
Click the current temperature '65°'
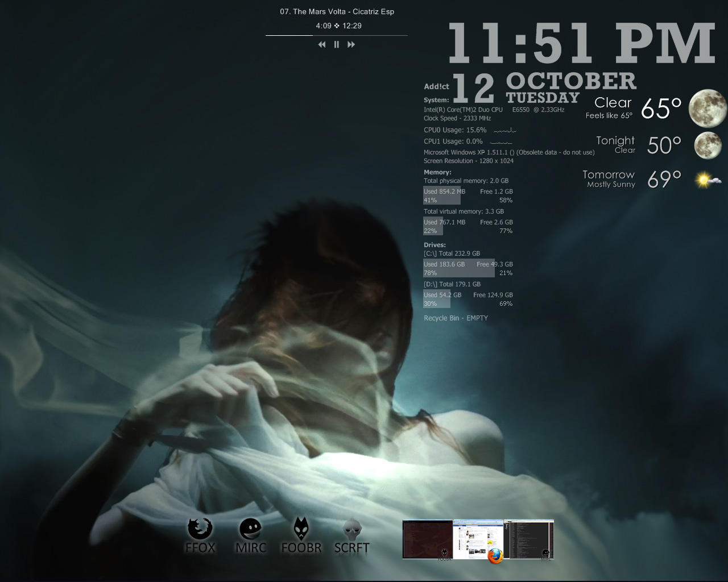[661, 108]
